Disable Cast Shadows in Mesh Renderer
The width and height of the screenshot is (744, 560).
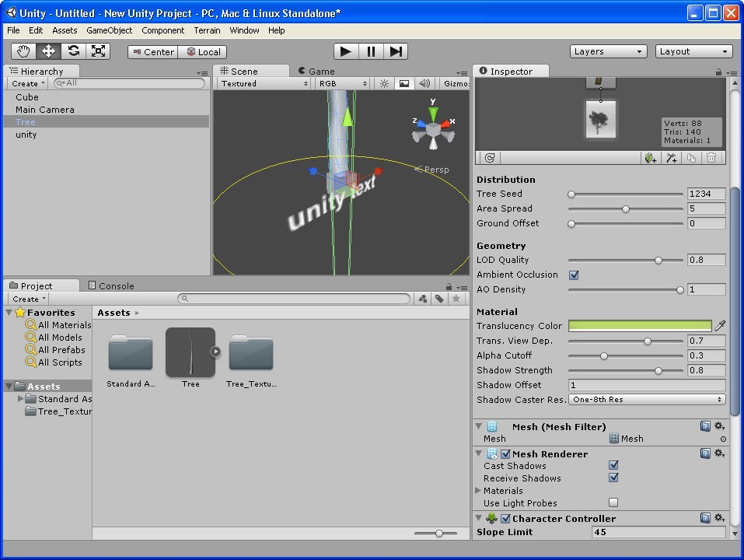[613, 465]
